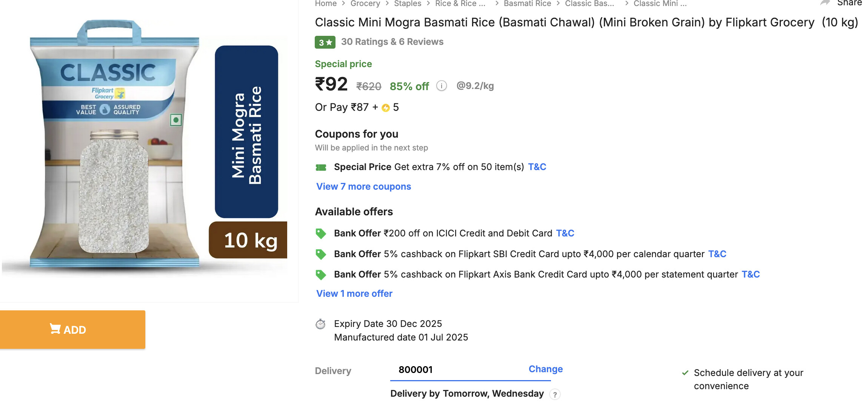
Task: Change the delivery pincode
Action: point(545,369)
